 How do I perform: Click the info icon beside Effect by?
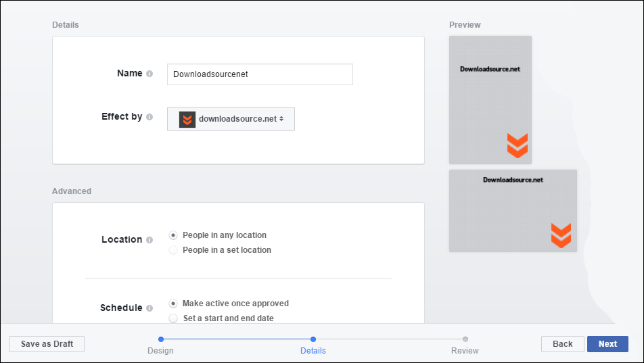point(149,117)
